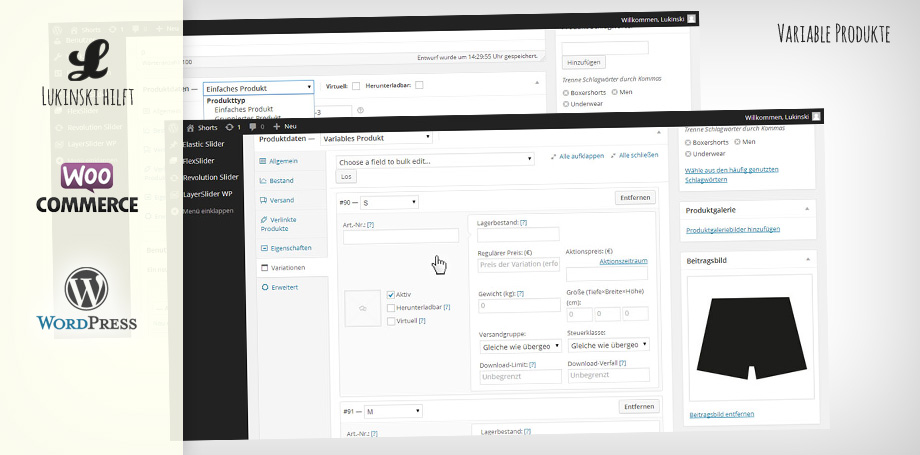Image resolution: width=920 pixels, height=455 pixels.
Task: Click the shorts featured image thumbnail
Action: coord(749,338)
